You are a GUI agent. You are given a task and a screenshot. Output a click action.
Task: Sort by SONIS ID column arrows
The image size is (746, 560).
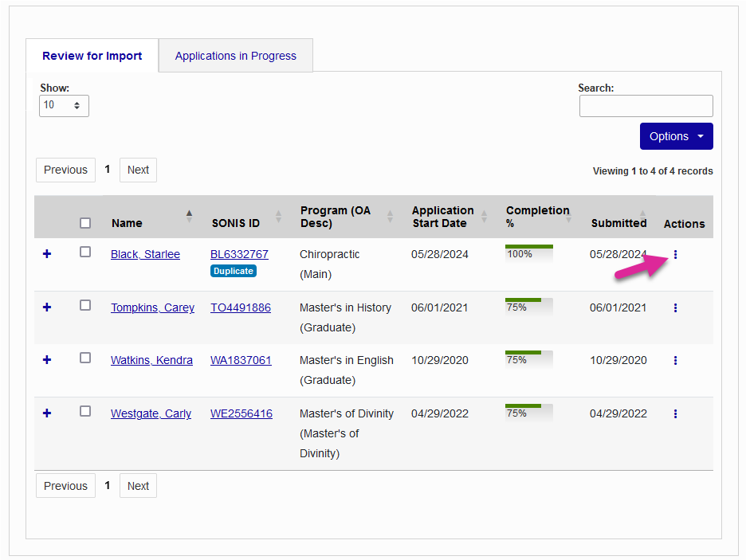tap(278, 217)
